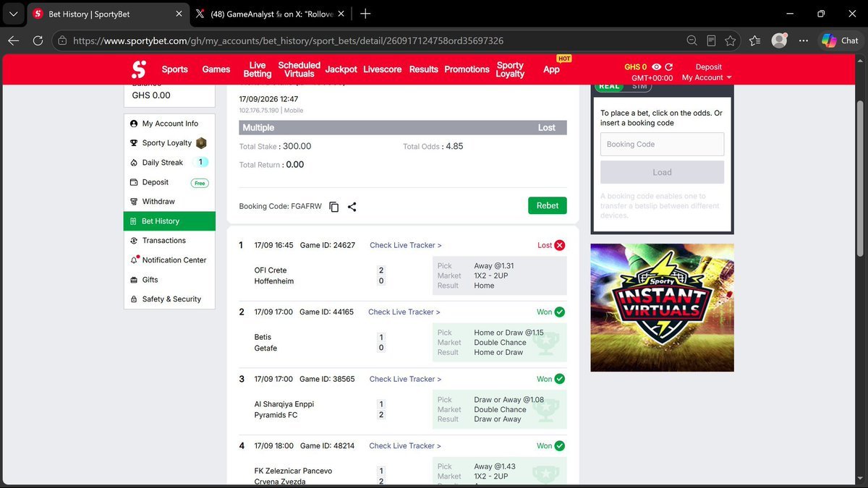The image size is (868, 488).
Task: Share the booking code via share icon
Action: pyautogui.click(x=352, y=207)
